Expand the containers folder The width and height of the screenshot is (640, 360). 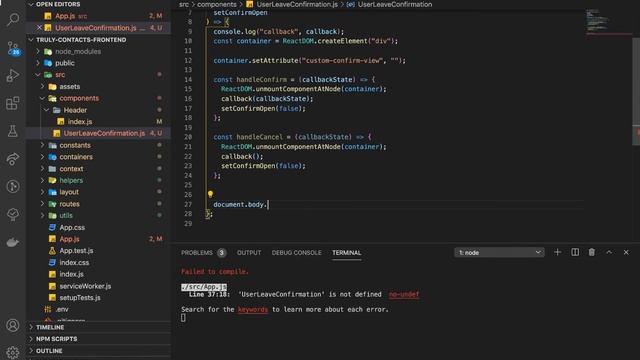click(x=98, y=157)
